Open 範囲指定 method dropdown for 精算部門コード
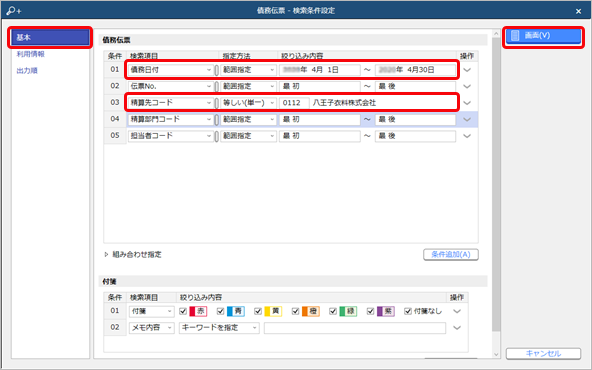592x370 pixels. (248, 119)
